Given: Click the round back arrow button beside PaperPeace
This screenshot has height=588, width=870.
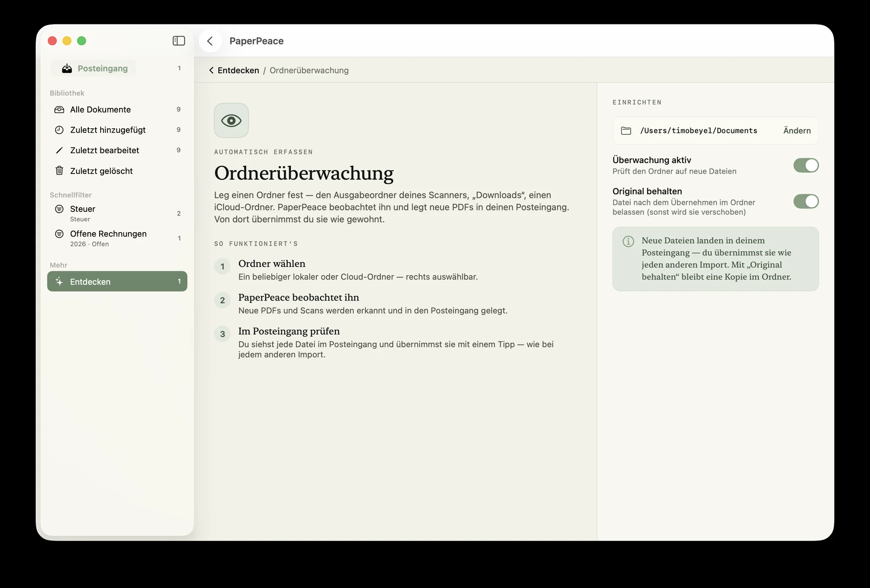Looking at the screenshot, I should [210, 41].
